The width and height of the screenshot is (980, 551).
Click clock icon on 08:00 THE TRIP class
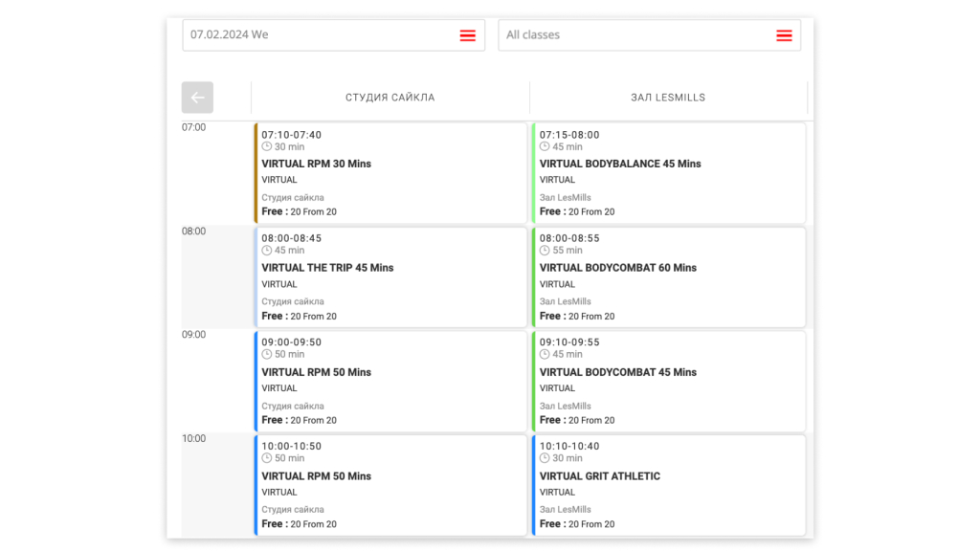point(267,251)
